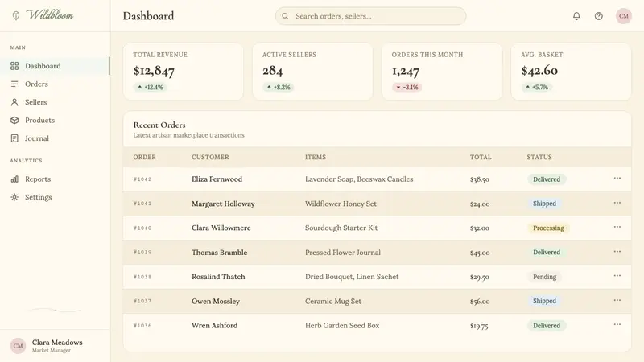The width and height of the screenshot is (644, 362).
Task: Click the Herb Garden Seed Box item
Action: pos(342,326)
